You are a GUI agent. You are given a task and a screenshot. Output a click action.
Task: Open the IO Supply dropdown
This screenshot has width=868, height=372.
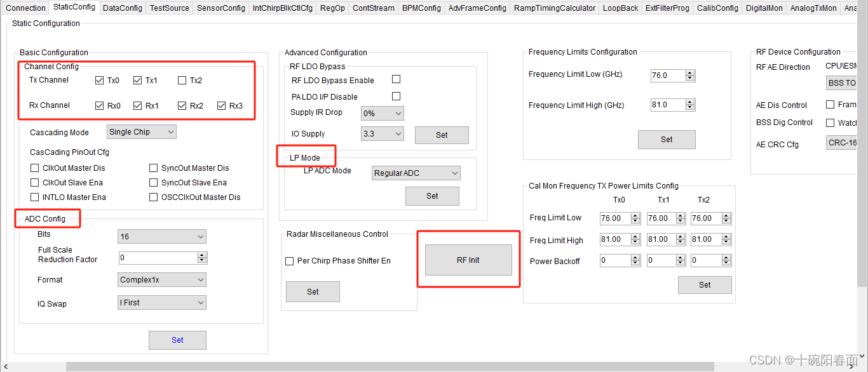383,134
